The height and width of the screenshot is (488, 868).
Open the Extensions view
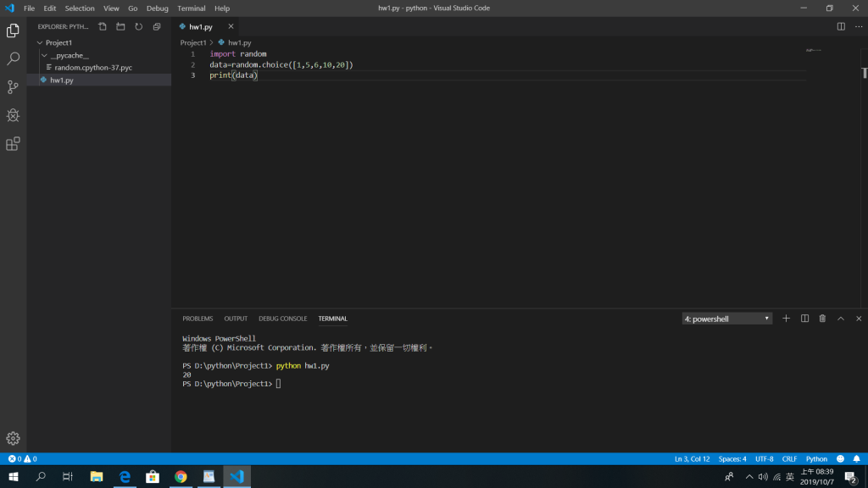[x=13, y=144]
